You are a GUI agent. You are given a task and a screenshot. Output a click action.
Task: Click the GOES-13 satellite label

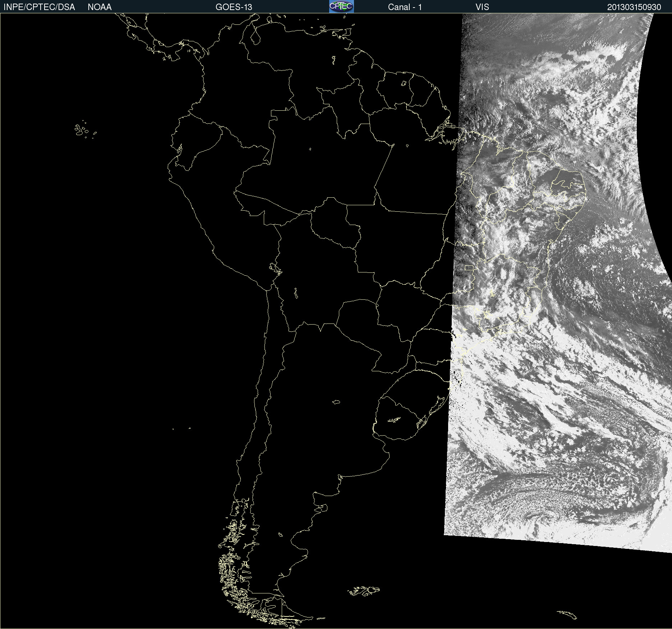[234, 7]
